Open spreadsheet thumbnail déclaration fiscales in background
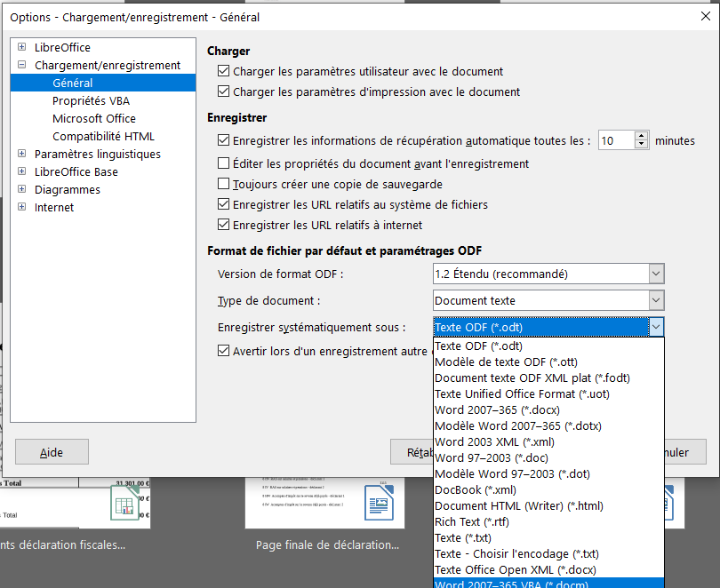 point(75,503)
